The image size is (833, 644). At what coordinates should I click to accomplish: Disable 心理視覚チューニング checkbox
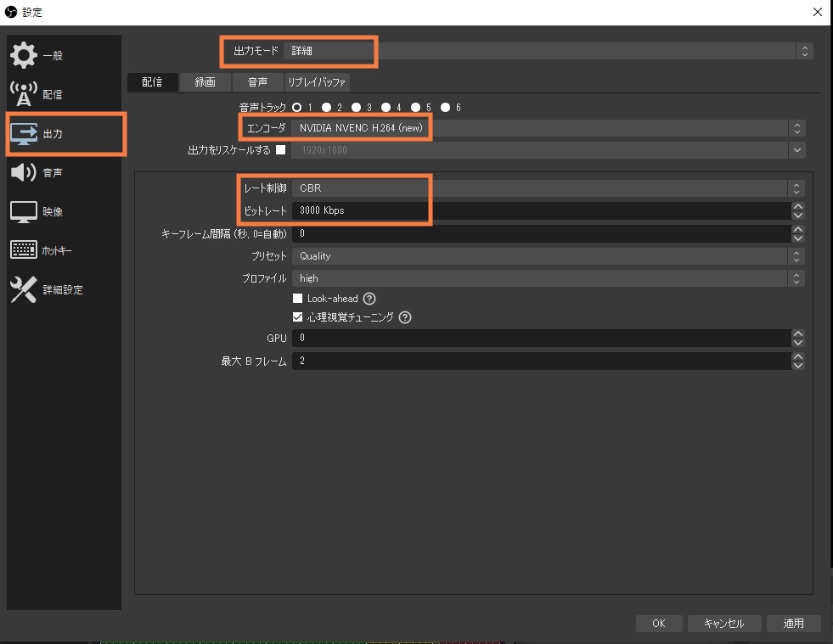[297, 317]
